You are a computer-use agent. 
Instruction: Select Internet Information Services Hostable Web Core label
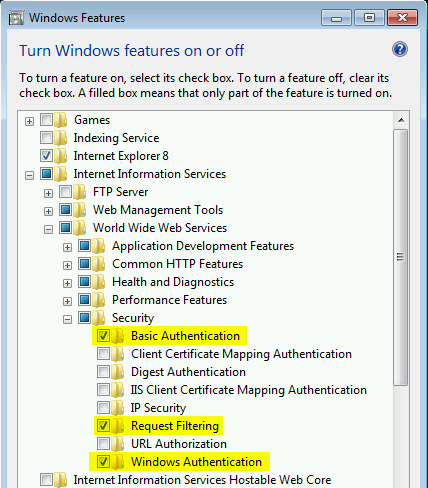202,480
